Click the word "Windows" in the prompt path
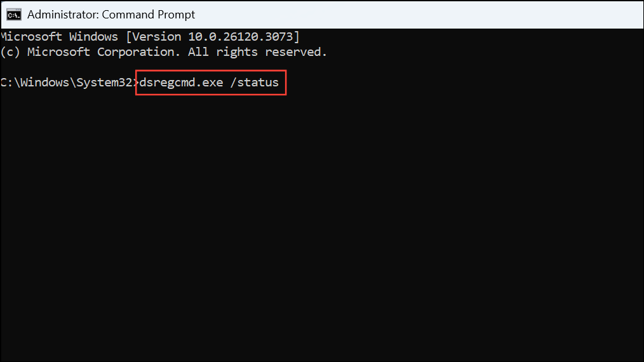The width and height of the screenshot is (644, 362). 44,83
